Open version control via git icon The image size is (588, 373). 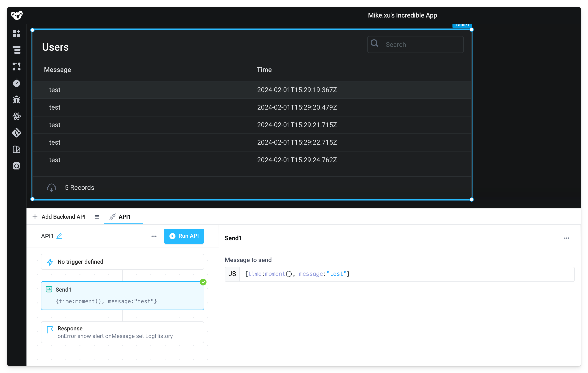click(16, 133)
